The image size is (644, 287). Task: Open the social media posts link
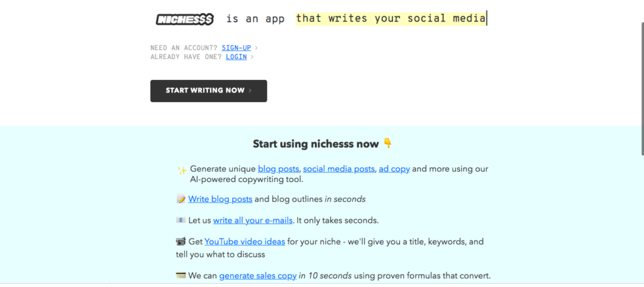pos(339,169)
